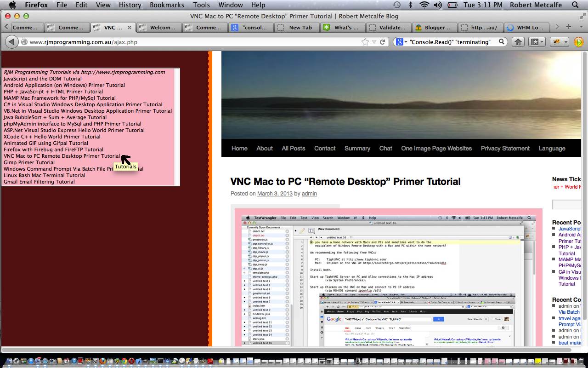Click the search magnifier icon
The image size is (588, 368).
point(502,42)
